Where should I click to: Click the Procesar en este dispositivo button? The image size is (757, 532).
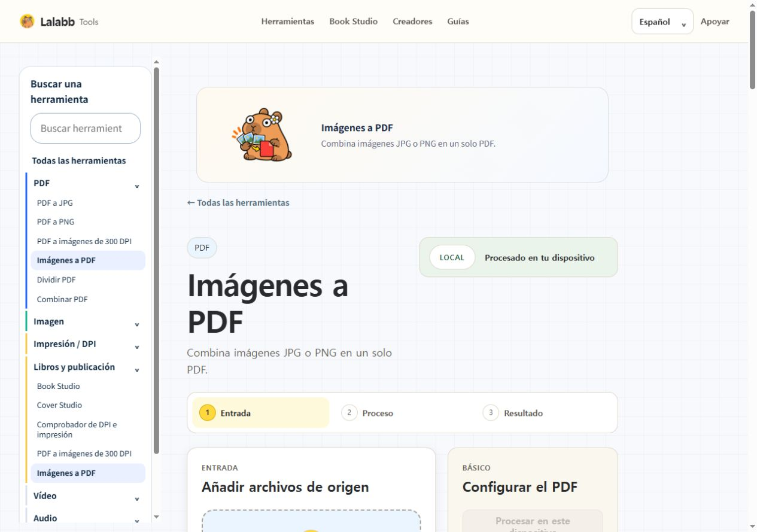tap(533, 521)
